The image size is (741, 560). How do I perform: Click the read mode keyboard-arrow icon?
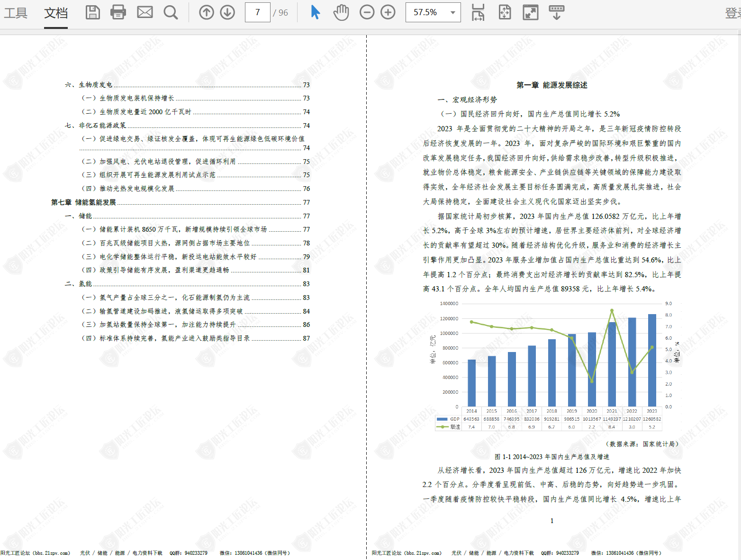556,12
